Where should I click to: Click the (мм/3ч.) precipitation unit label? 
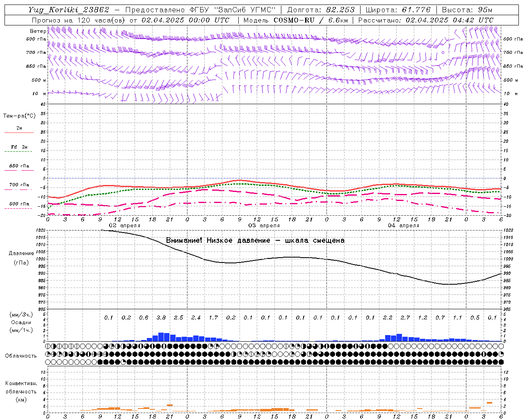[21, 315]
